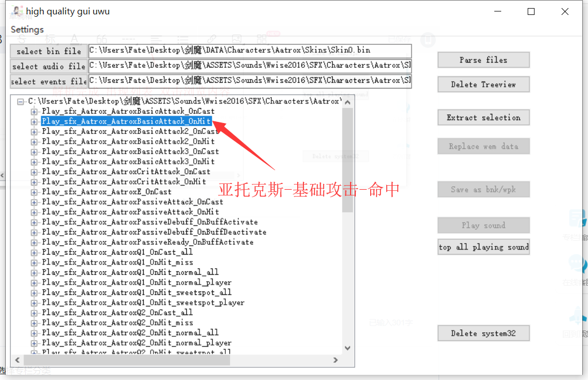The image size is (588, 380).
Task: Open the Settings menu
Action: coord(27,29)
